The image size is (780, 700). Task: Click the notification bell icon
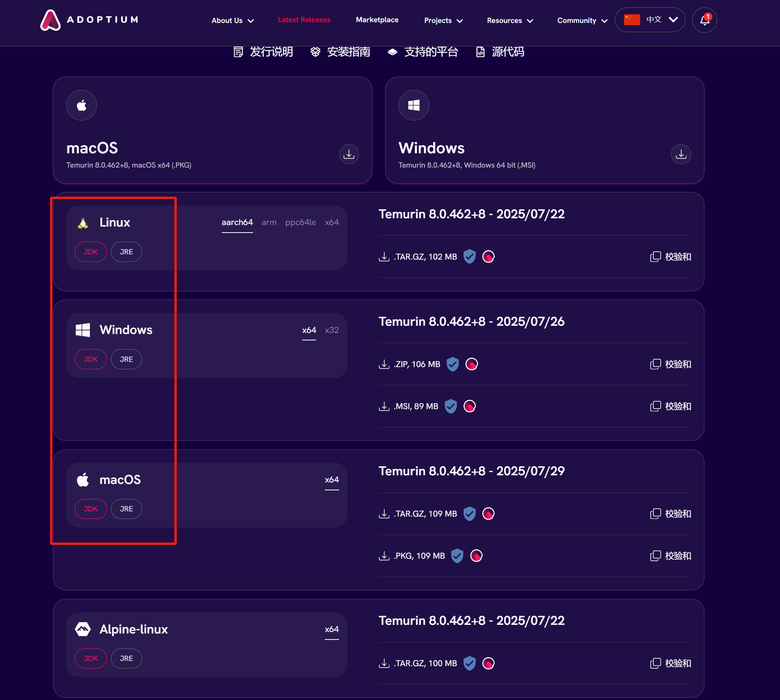704,20
